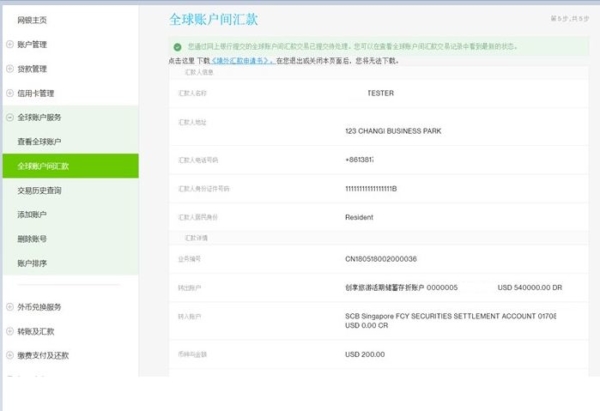Click the green success checkmark icon

click(177, 46)
